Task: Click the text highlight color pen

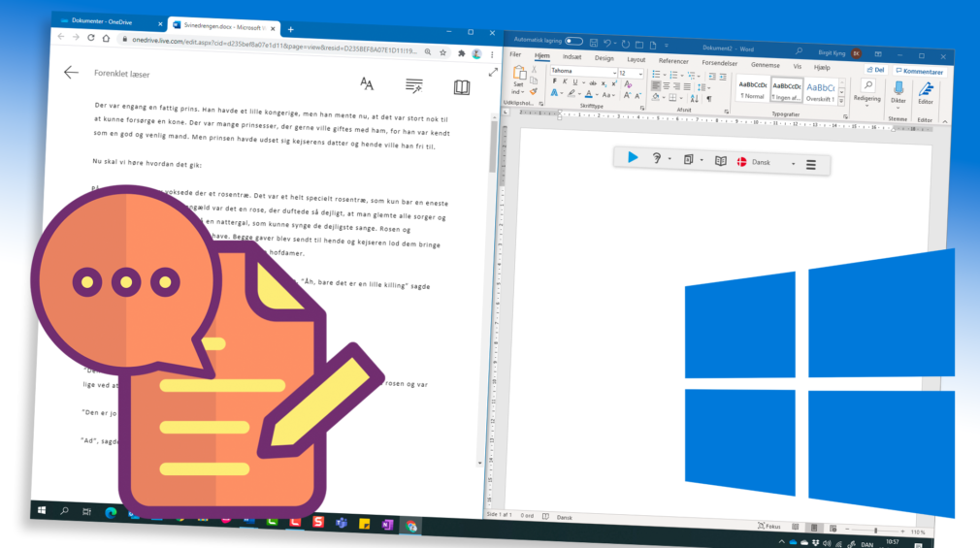Action: coord(571,94)
